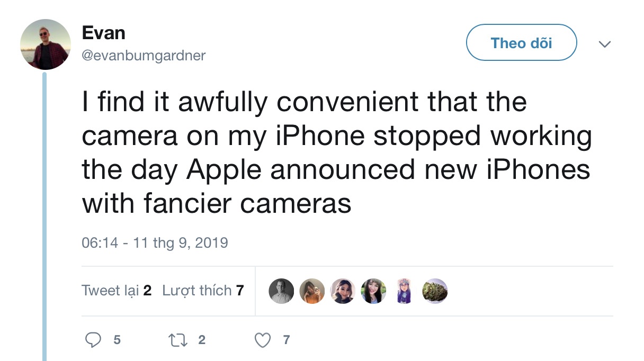
Task: Click the retweet count number 2
Action: (x=201, y=340)
